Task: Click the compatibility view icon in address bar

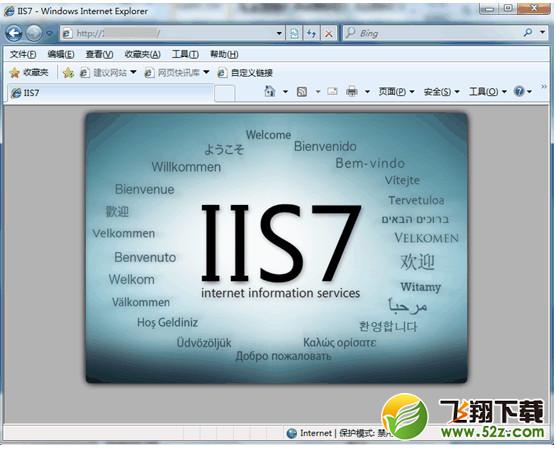Action: (x=294, y=33)
